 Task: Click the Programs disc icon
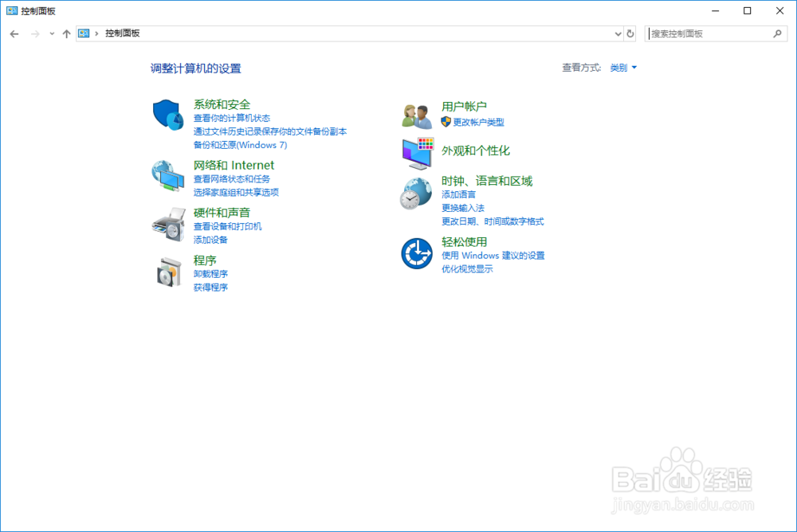[x=169, y=272]
